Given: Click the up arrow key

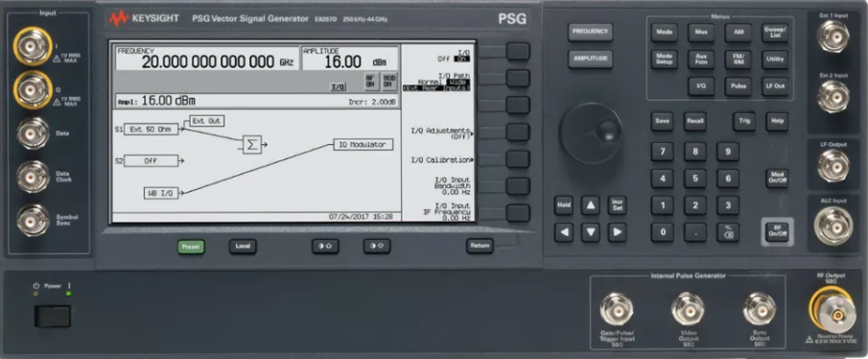Looking at the screenshot, I should click(x=590, y=205).
